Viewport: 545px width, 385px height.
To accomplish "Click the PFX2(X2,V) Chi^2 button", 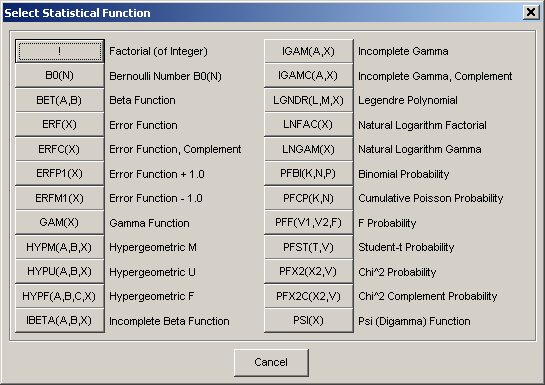I will (x=309, y=271).
